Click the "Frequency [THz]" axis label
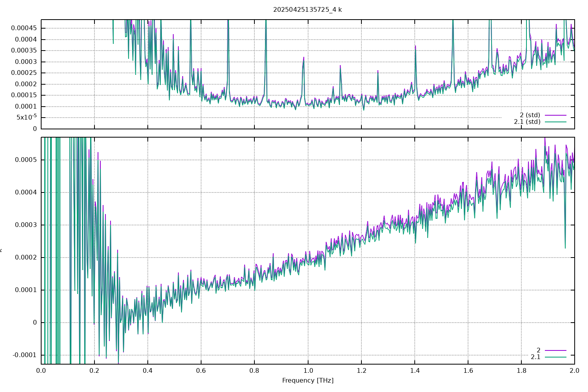 pos(308,380)
